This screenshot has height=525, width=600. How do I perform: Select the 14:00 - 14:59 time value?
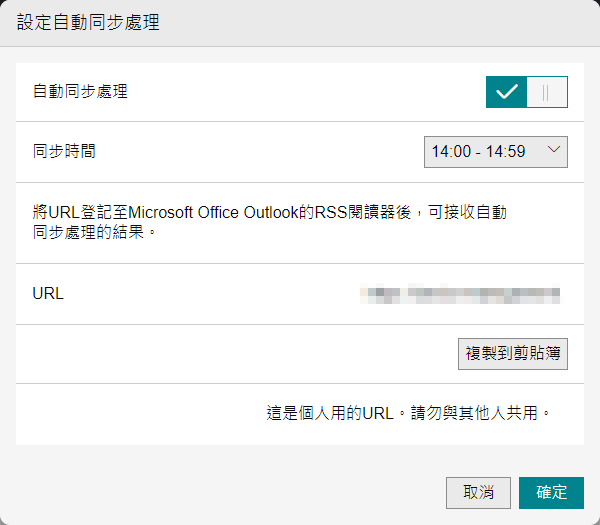(x=478, y=152)
